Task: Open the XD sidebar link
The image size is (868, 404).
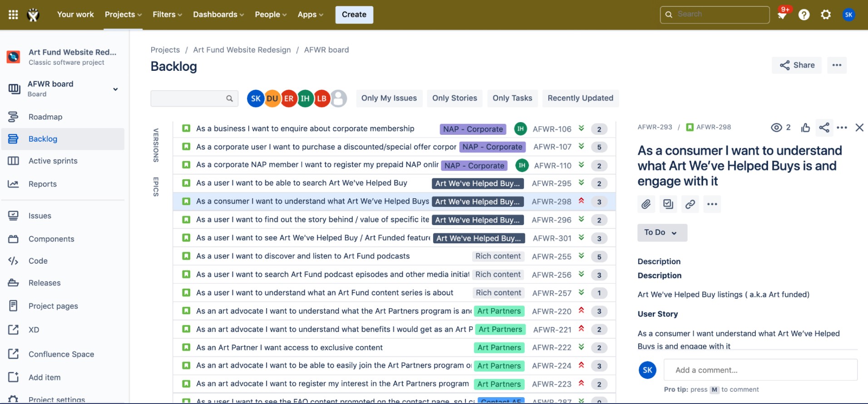Action: pyautogui.click(x=63, y=330)
